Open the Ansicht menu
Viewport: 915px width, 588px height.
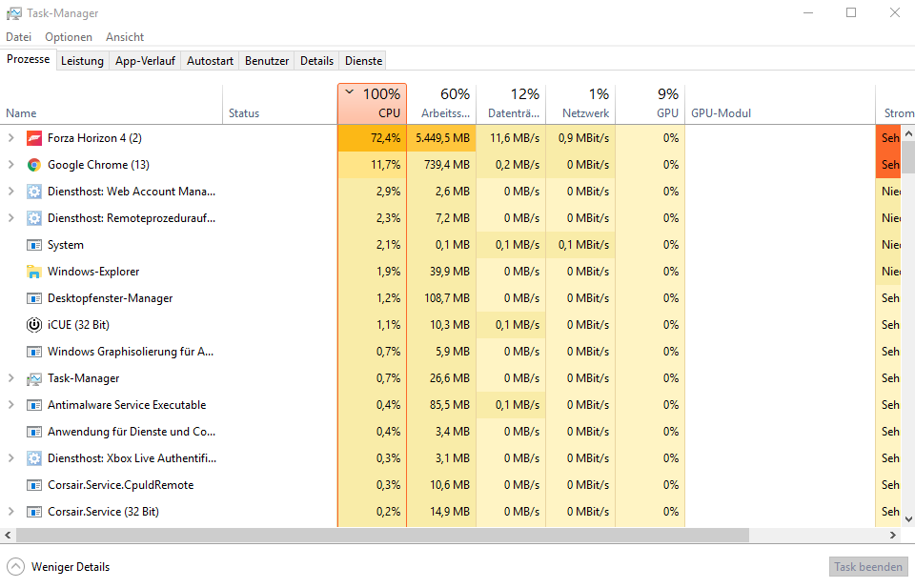[x=125, y=37]
